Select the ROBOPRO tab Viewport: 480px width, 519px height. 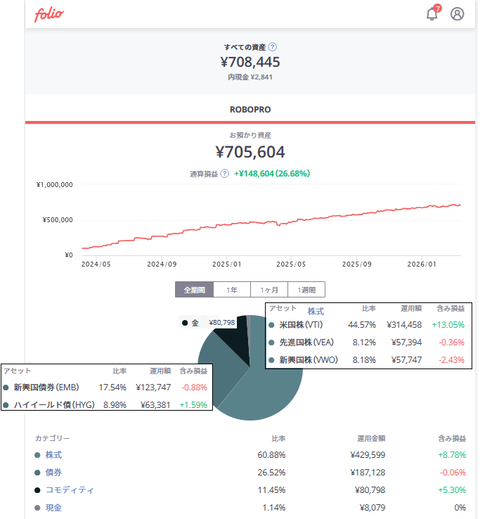(x=250, y=109)
